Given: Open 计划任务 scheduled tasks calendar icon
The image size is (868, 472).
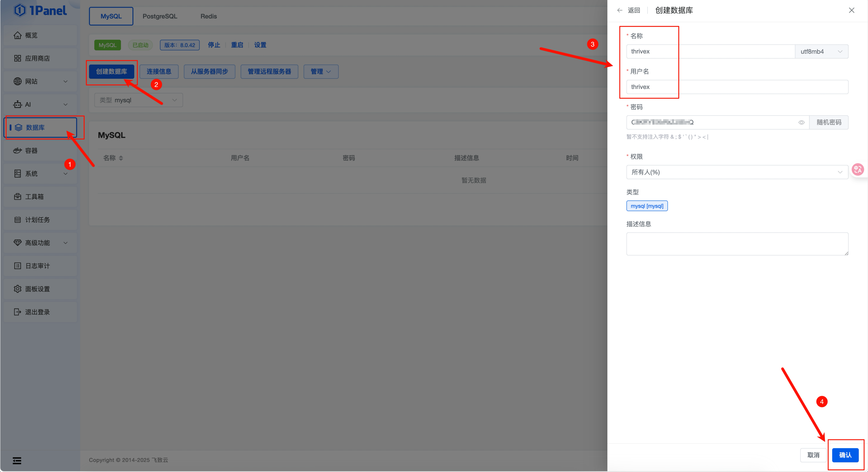Looking at the screenshot, I should pos(18,220).
